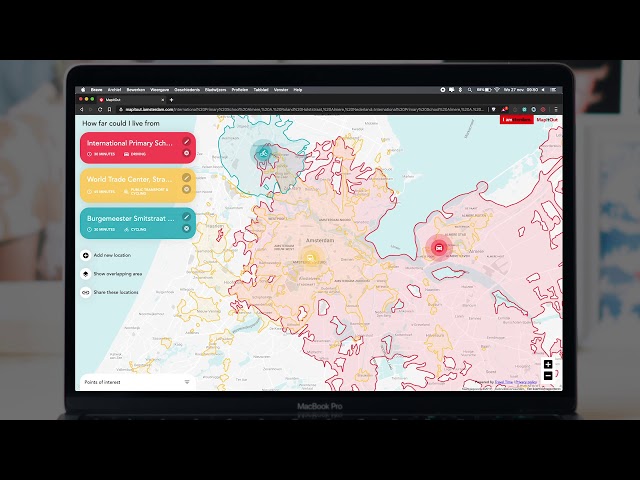This screenshot has width=640, height=480.
Task: Open the Geschiedenis menu
Action: coord(187,90)
